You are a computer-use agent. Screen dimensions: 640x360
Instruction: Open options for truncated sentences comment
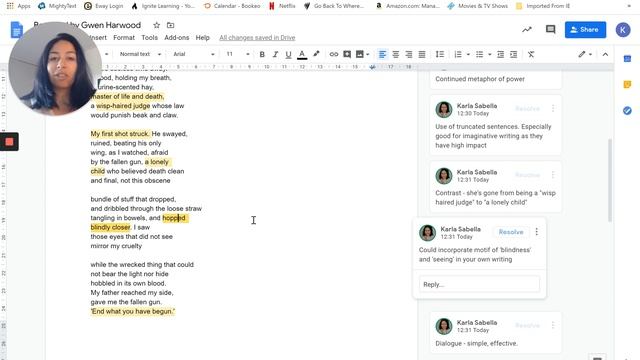(x=553, y=109)
